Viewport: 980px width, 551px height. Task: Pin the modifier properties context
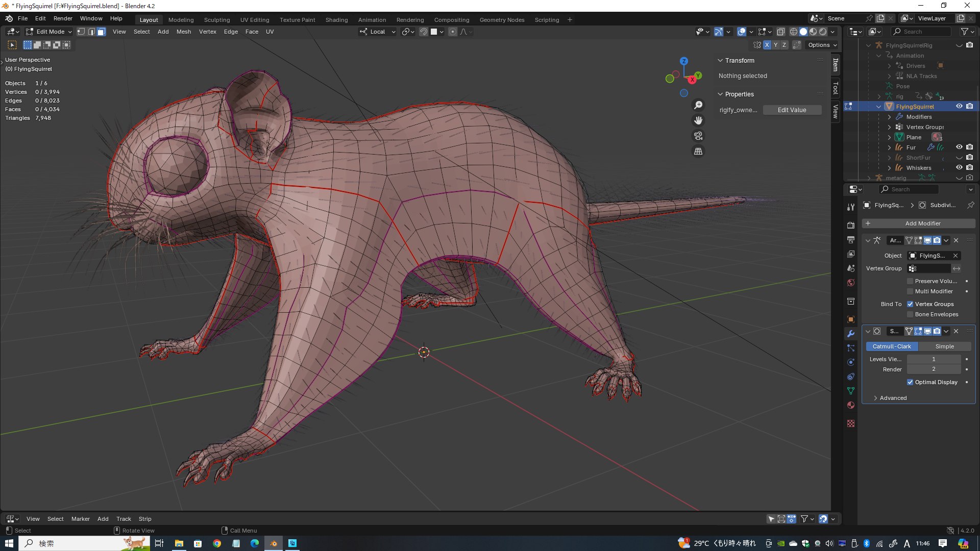(x=970, y=205)
